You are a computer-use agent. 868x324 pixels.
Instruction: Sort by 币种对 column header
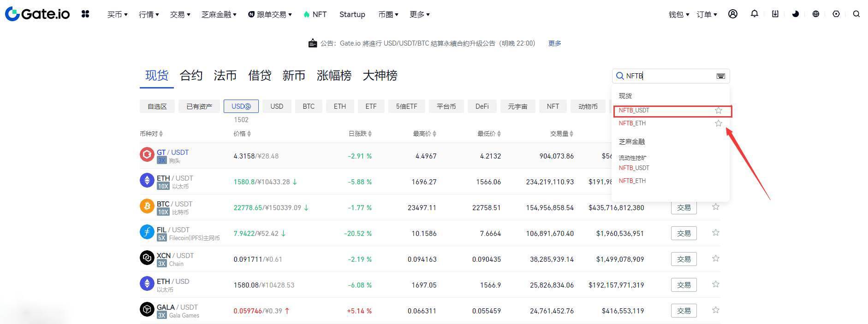[151, 134]
